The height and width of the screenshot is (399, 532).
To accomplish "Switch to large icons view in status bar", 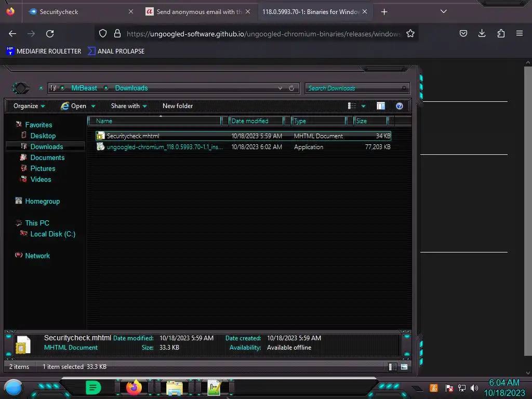I will tap(404, 367).
